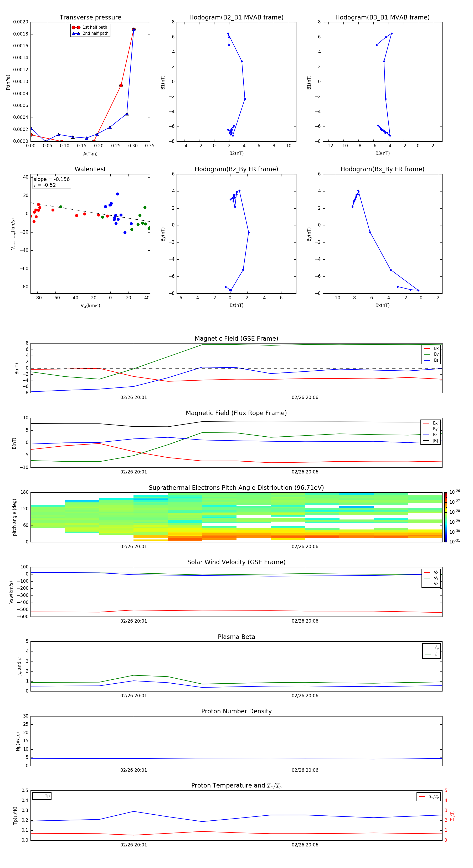Viewport: 473px width, 868px height.
Task: Click the 'Bx(nT)' x-axis label
Action: [x=382, y=305]
